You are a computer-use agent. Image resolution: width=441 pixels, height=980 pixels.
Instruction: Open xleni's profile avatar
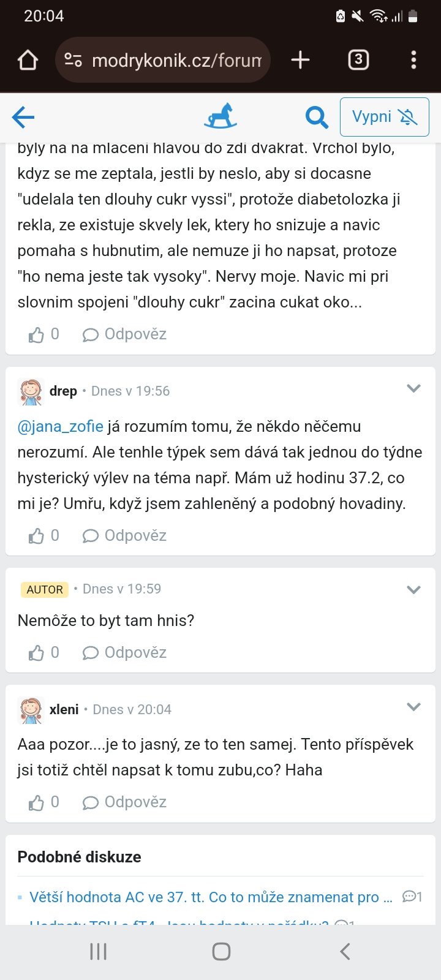(31, 710)
